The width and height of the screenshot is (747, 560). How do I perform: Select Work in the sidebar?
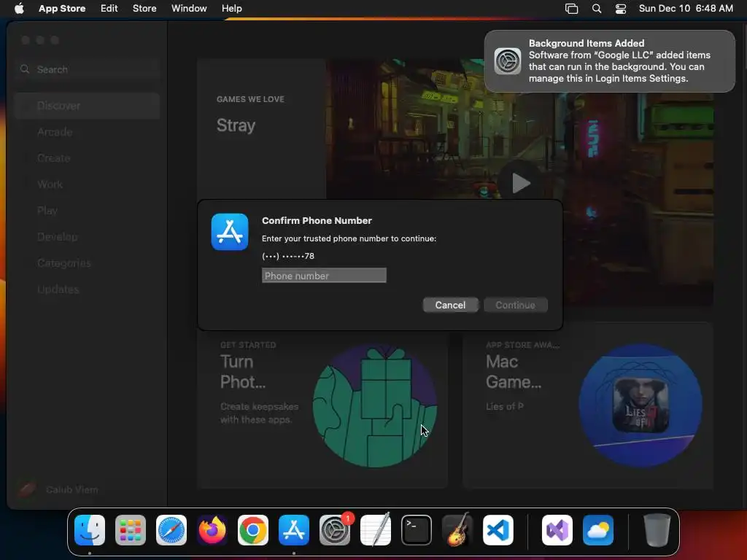pos(88,184)
